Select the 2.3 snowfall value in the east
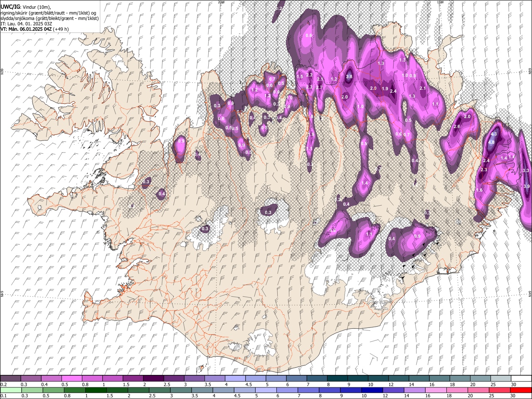The width and height of the screenshot is (532, 399). (484, 170)
